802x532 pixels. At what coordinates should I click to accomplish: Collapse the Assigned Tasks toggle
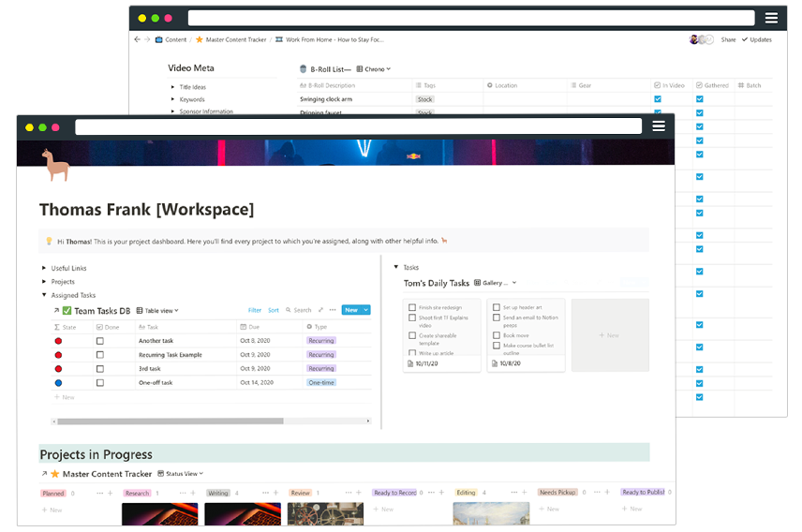(44, 295)
